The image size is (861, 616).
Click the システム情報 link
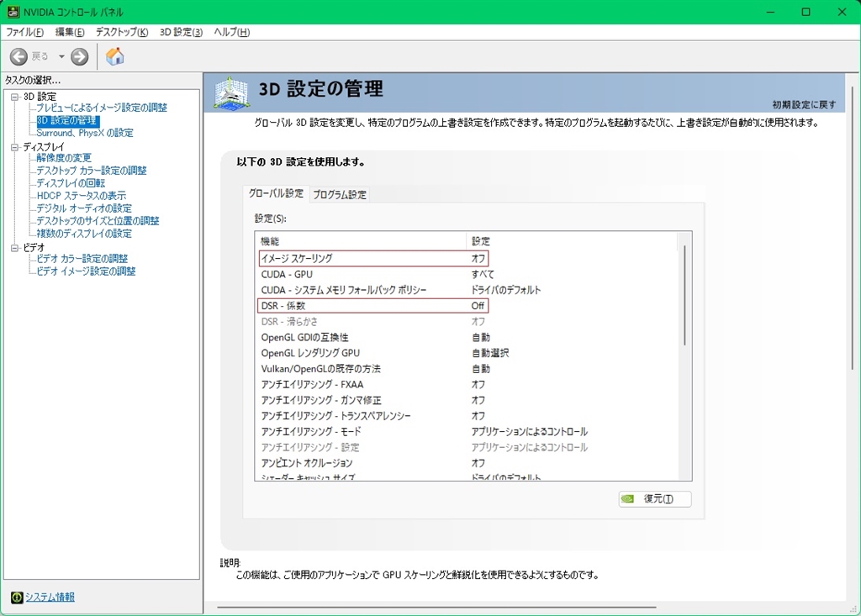click(50, 597)
